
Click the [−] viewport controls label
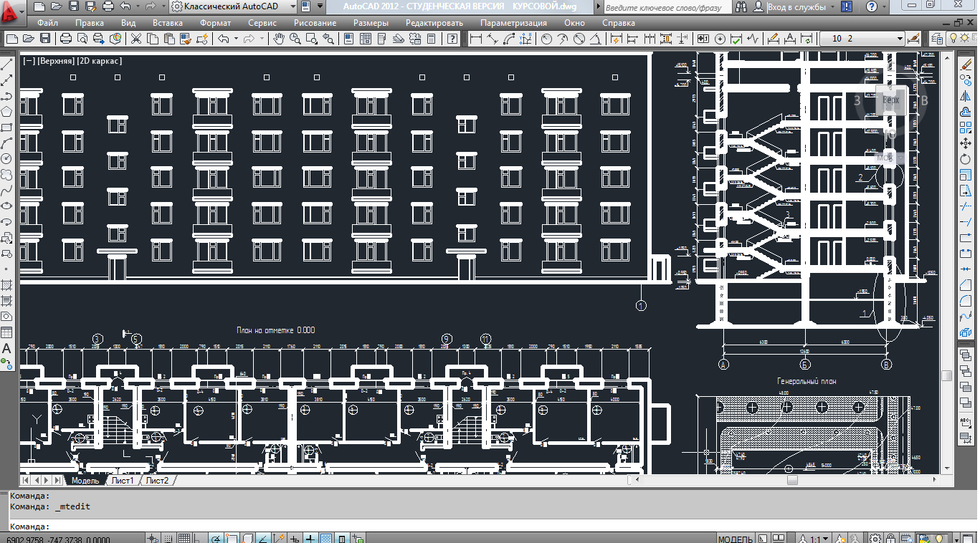coord(29,61)
